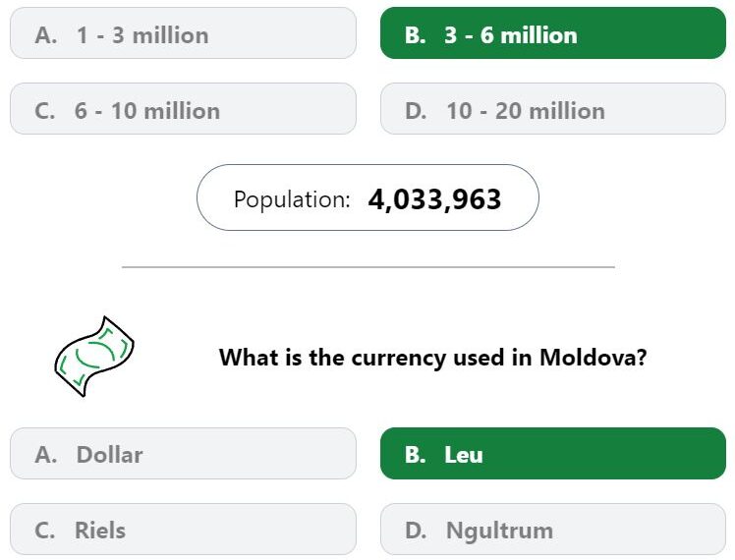Image resolution: width=735 pixels, height=560 pixels.
Task: Click the banknote currency icon
Action: [x=94, y=357]
